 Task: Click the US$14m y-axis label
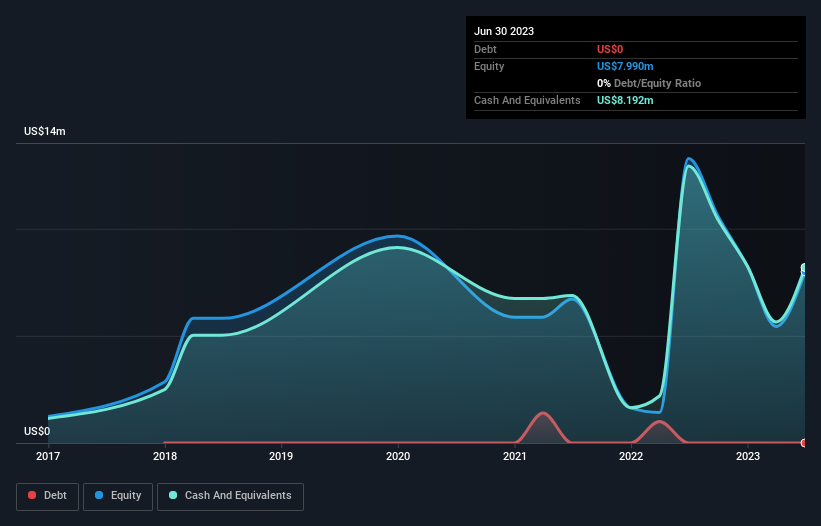[45, 131]
